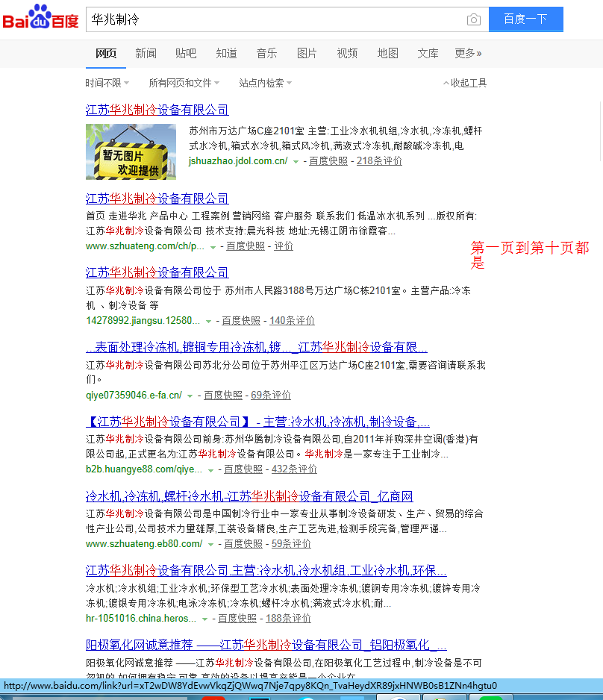Open 阳极氧化网诚意推荐 result link

266,645
